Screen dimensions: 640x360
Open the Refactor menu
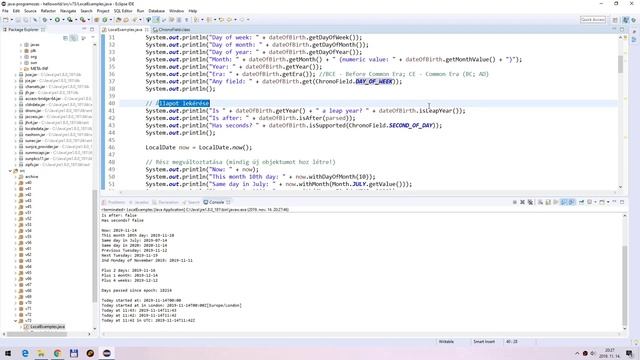(48, 11)
